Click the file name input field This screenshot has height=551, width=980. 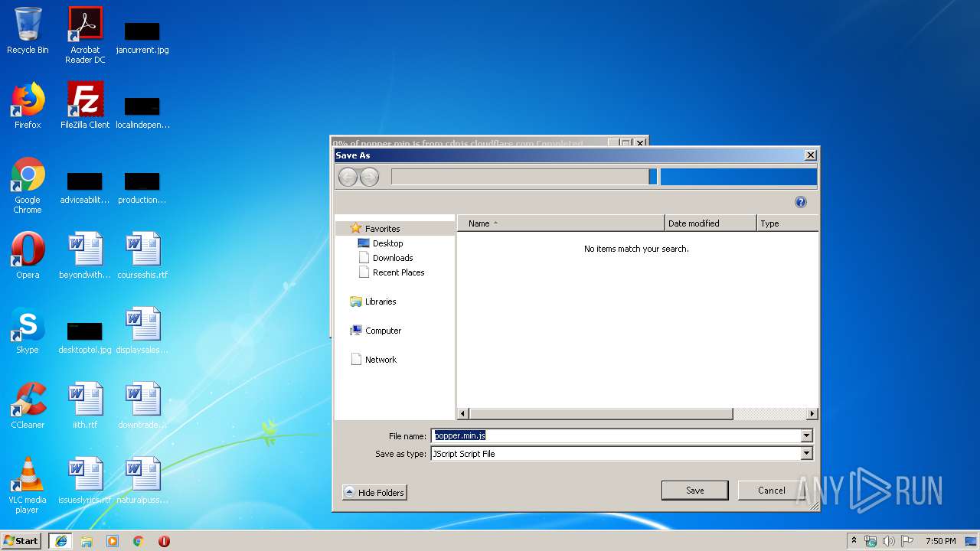pos(616,436)
